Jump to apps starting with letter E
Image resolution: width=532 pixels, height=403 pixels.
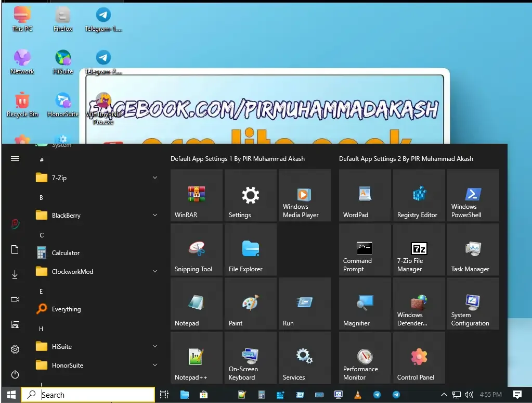click(41, 291)
